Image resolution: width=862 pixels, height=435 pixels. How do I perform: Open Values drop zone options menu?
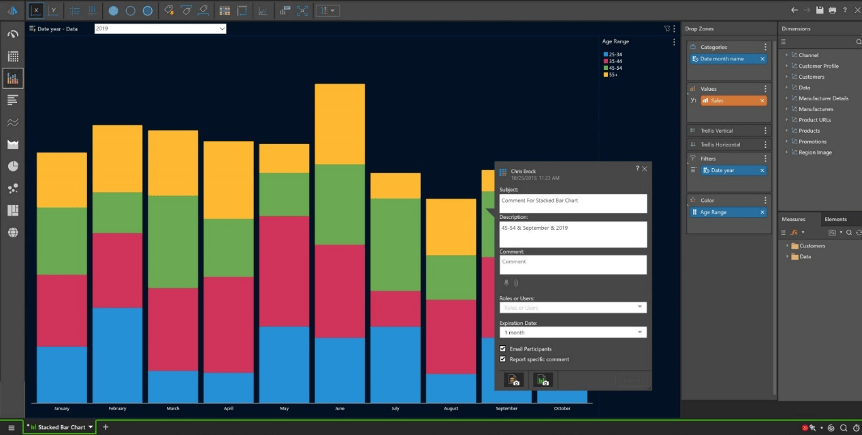[765, 89]
